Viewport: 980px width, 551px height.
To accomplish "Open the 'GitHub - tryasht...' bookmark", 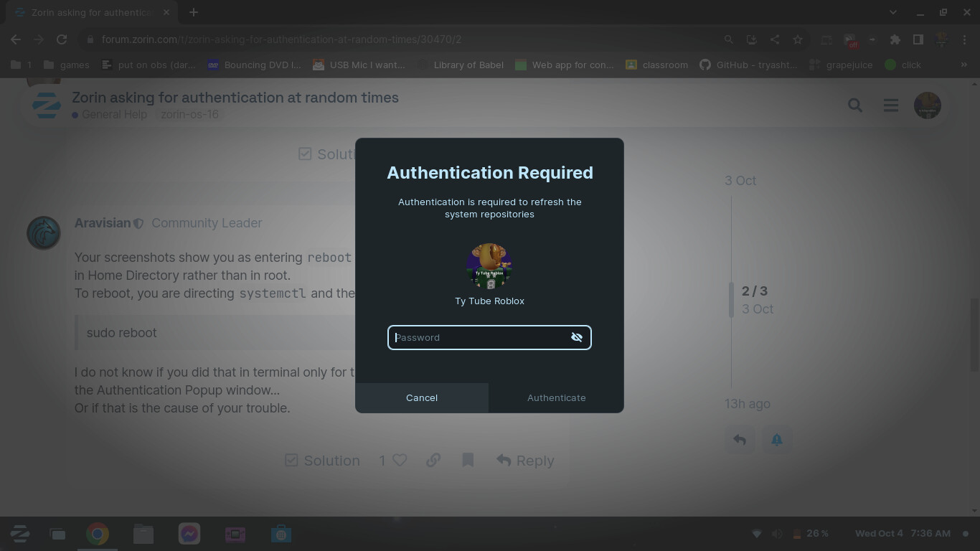I will click(x=748, y=65).
